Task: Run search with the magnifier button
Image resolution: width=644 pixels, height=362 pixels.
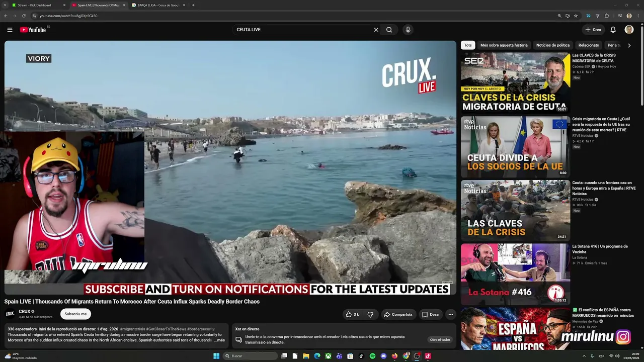Action: point(389,30)
